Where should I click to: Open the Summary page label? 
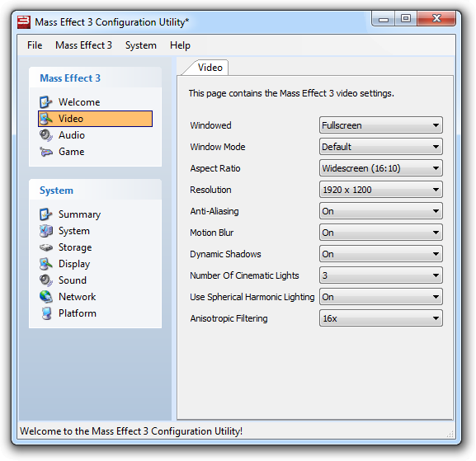tap(79, 214)
